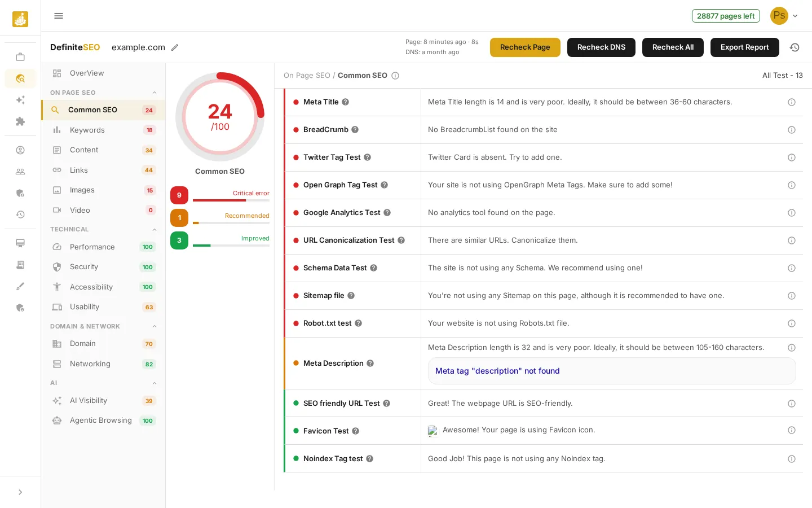Screen dimensions: 812x508
Task: Click the Improved progress bar
Action: tap(231, 246)
